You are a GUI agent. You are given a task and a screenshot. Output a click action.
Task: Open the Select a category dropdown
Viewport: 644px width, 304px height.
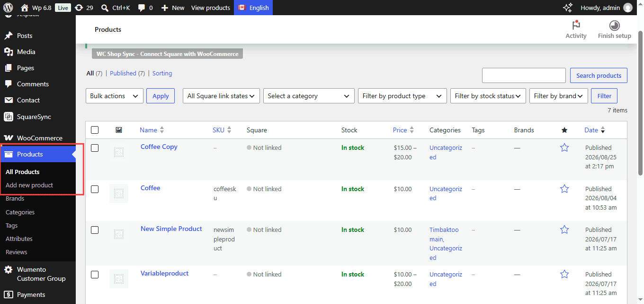pyautogui.click(x=309, y=96)
